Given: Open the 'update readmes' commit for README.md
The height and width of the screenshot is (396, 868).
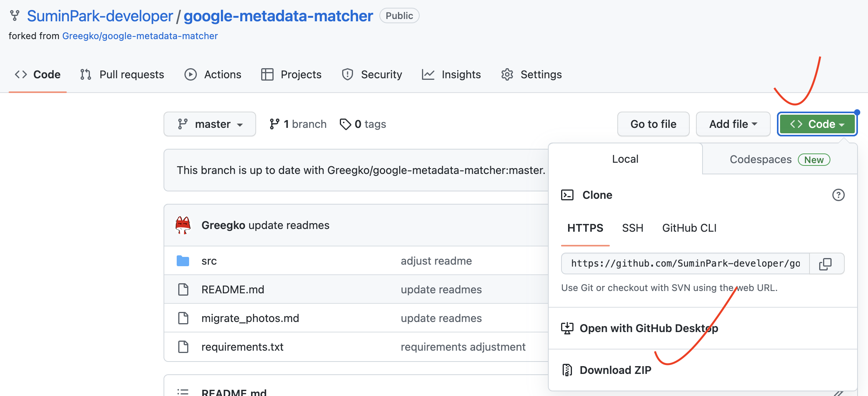Looking at the screenshot, I should tap(441, 289).
